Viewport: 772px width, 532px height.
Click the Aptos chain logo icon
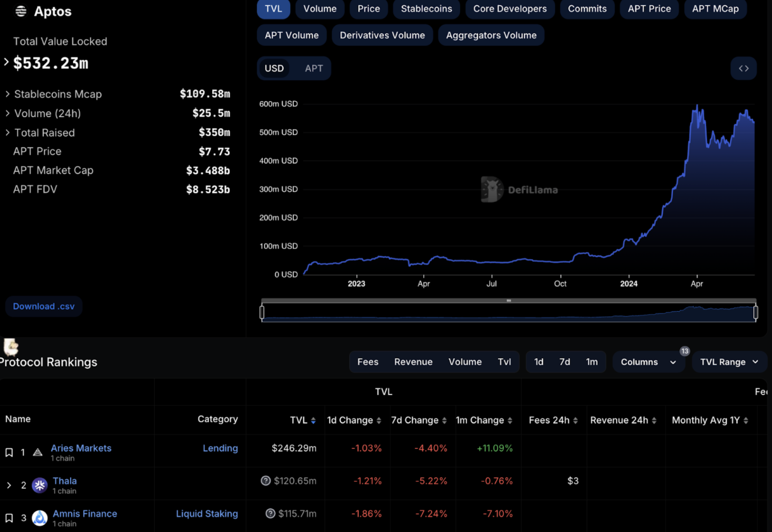coord(21,11)
